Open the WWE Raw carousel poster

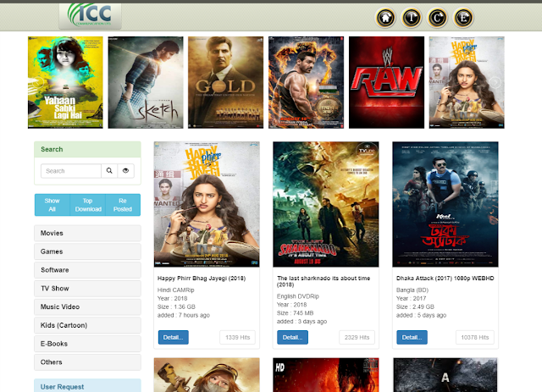pos(386,82)
